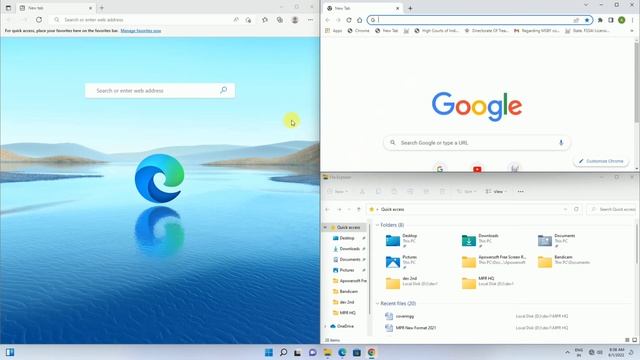
Task: Open Google shortcut tile on Chrome new tab
Action: 440,169
